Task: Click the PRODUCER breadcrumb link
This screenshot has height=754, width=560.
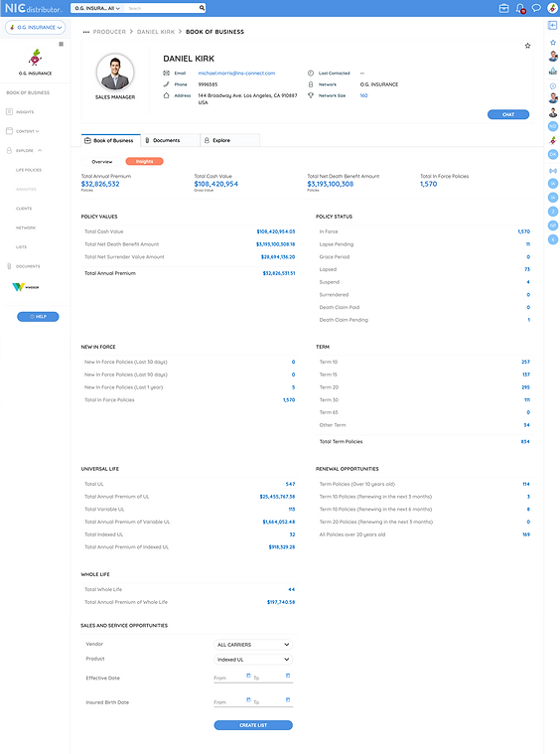Action: [x=109, y=32]
